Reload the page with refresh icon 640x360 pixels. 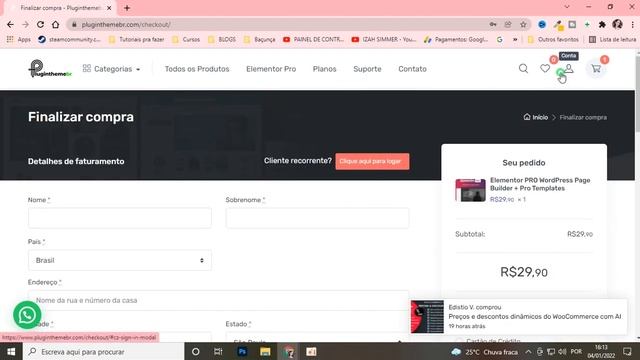[40, 24]
